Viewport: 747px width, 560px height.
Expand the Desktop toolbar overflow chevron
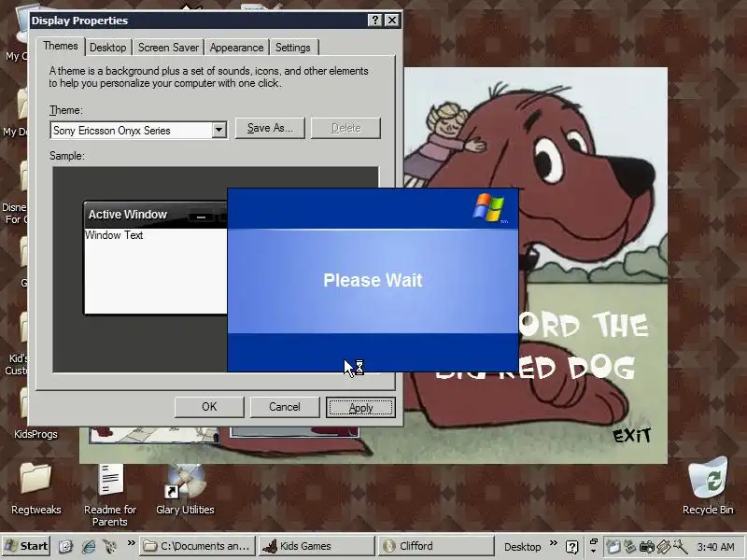pyautogui.click(x=553, y=543)
